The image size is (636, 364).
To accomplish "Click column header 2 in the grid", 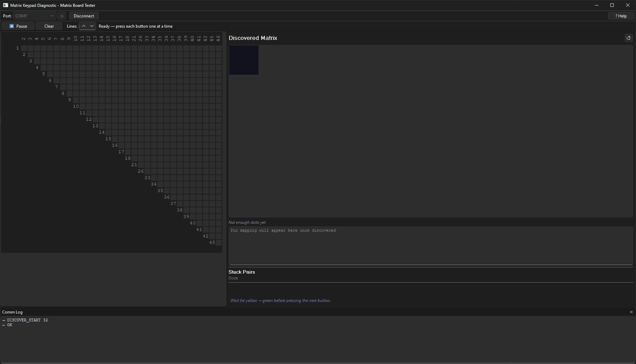I will [x=24, y=39].
